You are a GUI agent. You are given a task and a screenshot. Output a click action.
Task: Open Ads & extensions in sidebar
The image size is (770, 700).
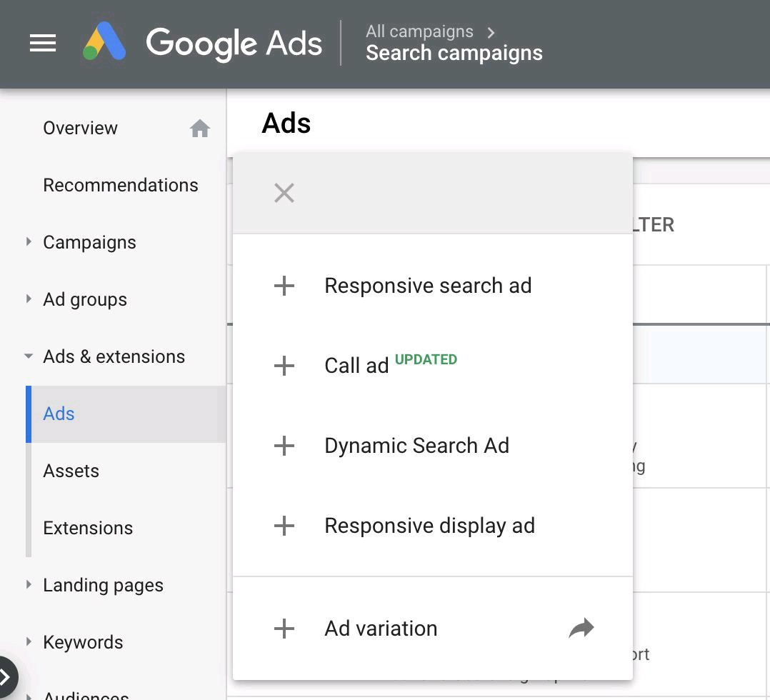click(114, 356)
